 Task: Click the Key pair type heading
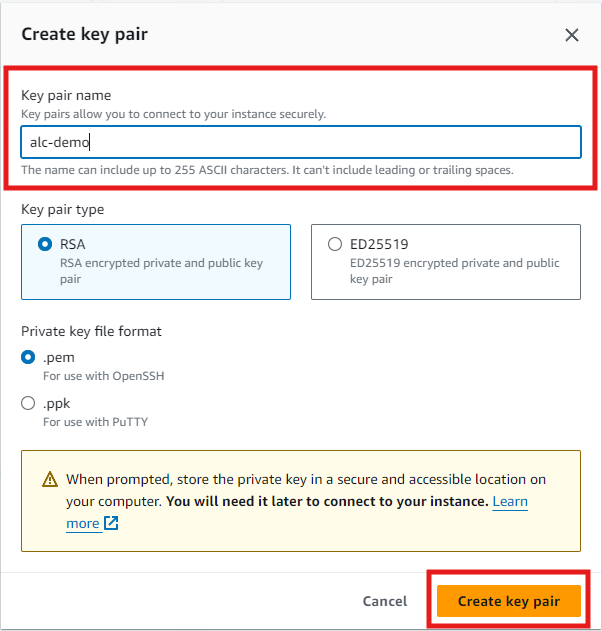point(62,210)
